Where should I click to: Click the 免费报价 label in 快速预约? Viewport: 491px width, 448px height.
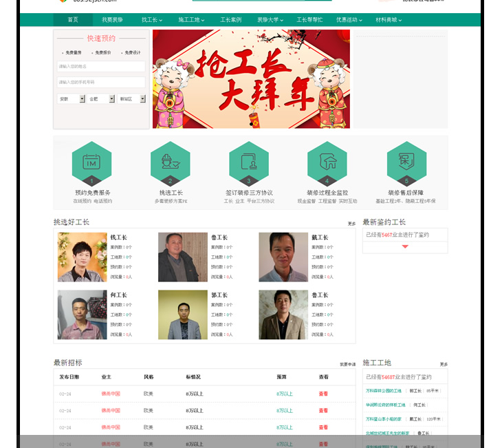coord(103,52)
